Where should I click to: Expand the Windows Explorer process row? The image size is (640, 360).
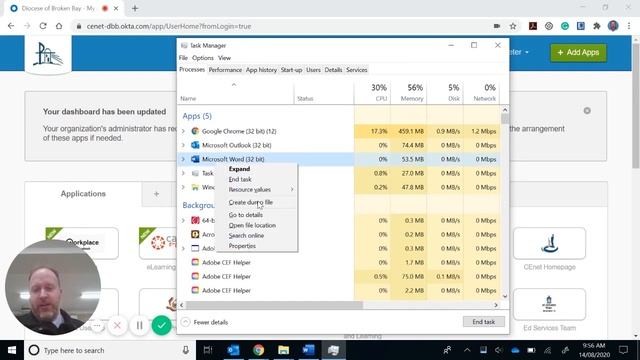tap(183, 187)
